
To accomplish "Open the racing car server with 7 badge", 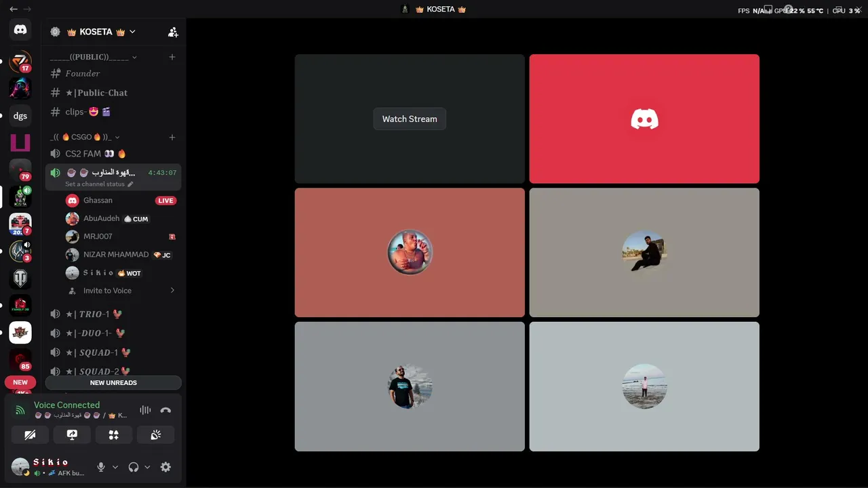I will [20, 224].
